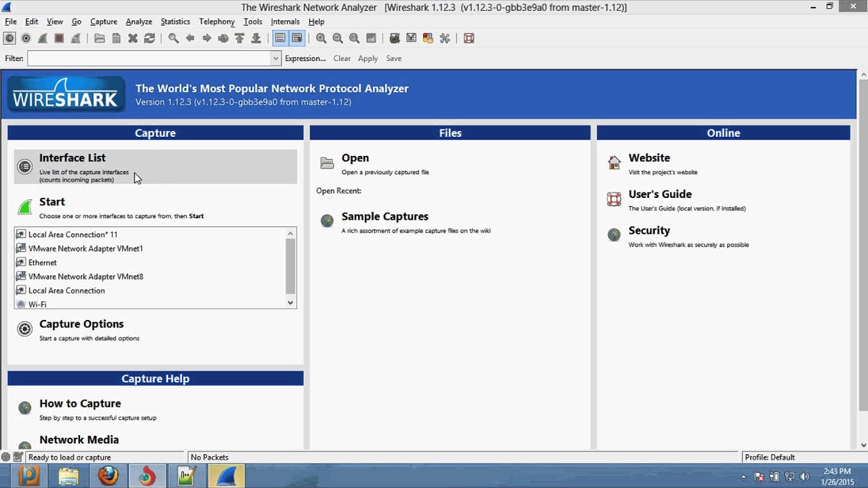The width and height of the screenshot is (868, 488).
Task: Click the zoom 100% normal size icon
Action: pos(354,39)
